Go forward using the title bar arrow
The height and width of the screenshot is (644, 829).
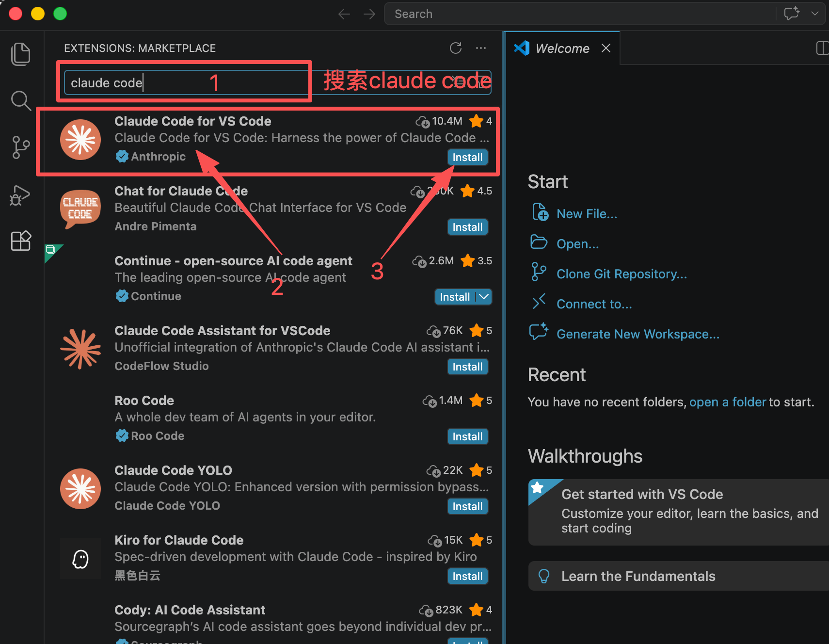click(x=369, y=14)
